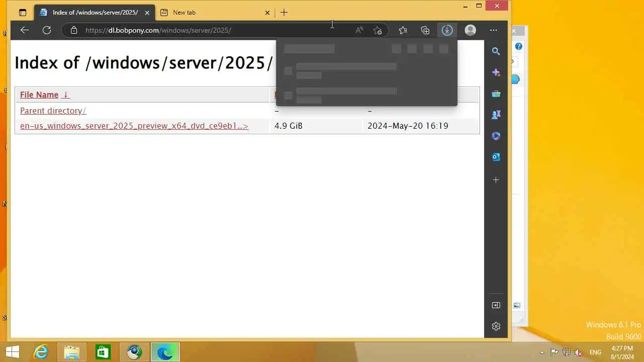Download en-us_windows_server_2025_preview ISO link

(x=134, y=126)
